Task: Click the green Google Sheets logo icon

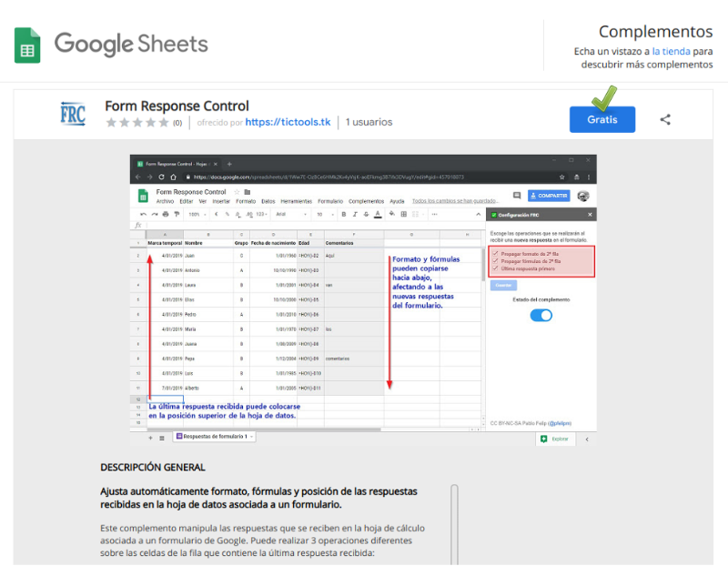Action: click(x=27, y=45)
